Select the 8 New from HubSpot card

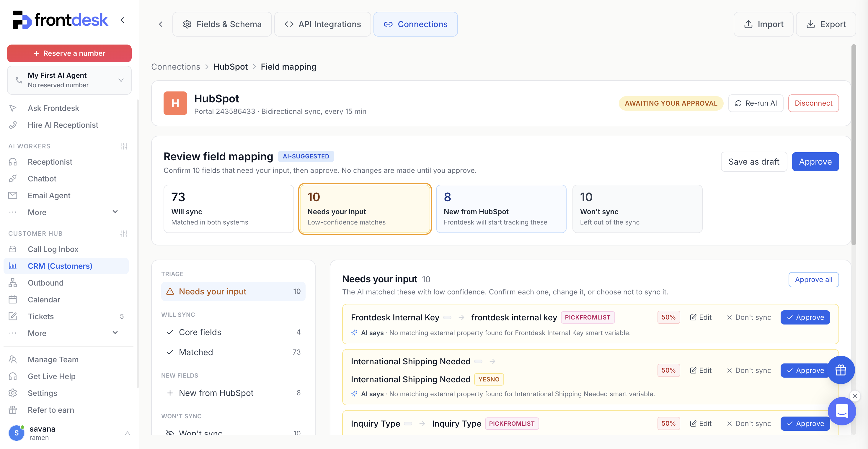501,209
